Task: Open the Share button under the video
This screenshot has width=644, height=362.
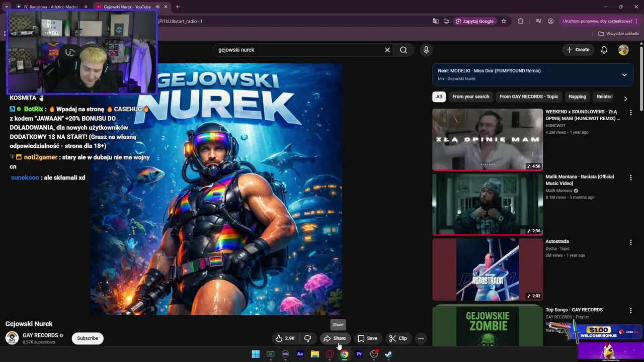Action: click(335, 338)
